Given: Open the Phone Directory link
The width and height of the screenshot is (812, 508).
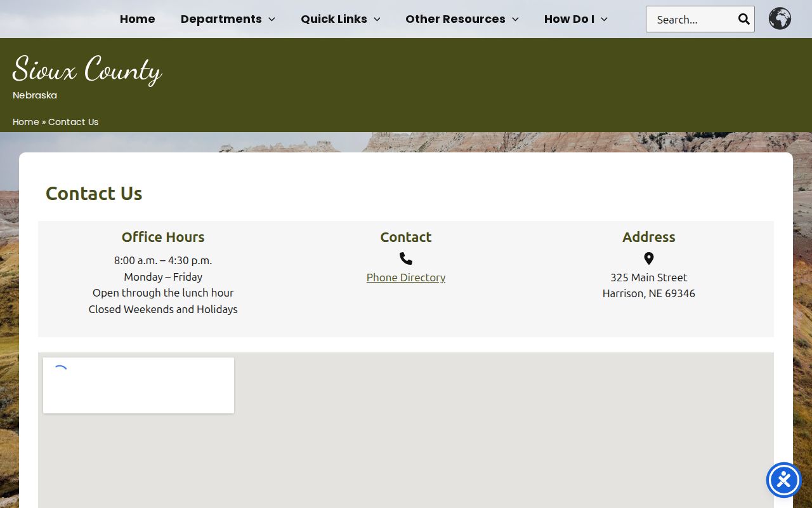Looking at the screenshot, I should [406, 277].
